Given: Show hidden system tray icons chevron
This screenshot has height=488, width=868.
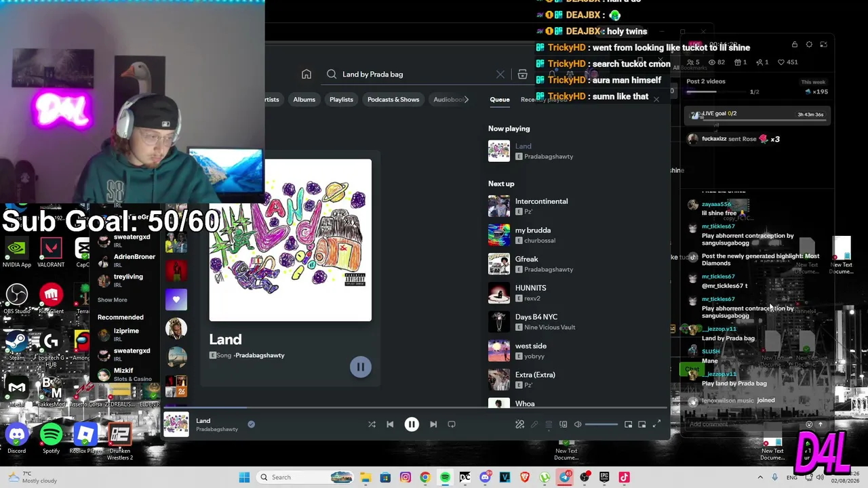Looking at the screenshot, I should pyautogui.click(x=760, y=477).
